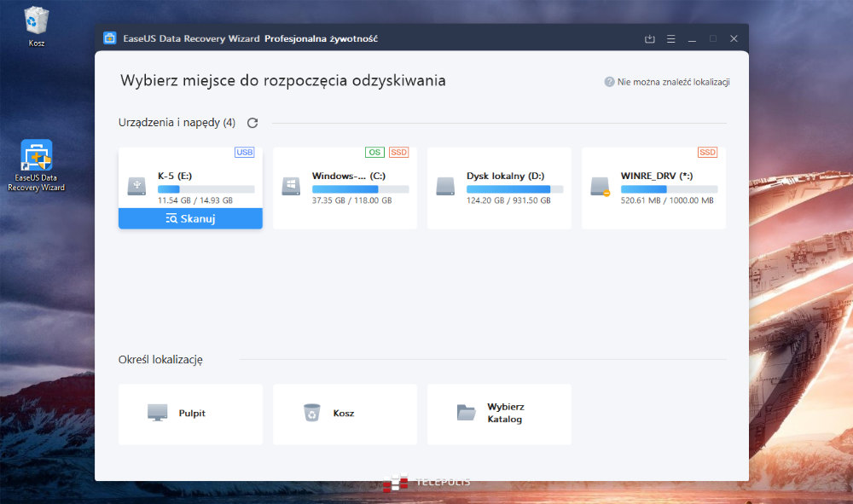
Task: Click the USB tag on K-5 drive
Action: pos(244,153)
